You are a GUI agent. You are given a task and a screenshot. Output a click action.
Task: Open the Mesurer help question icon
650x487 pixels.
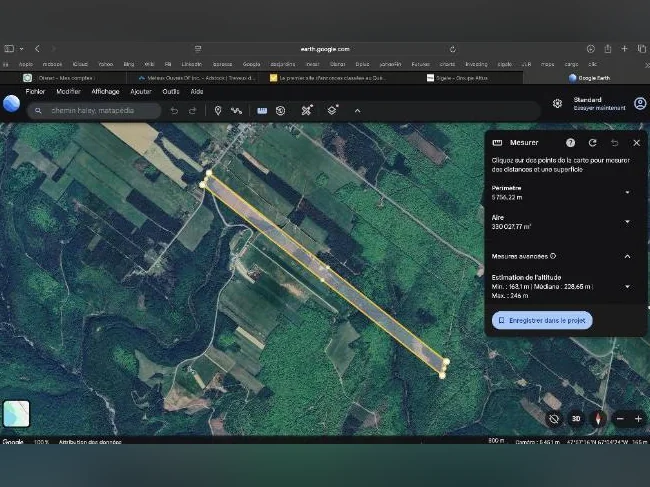point(570,143)
